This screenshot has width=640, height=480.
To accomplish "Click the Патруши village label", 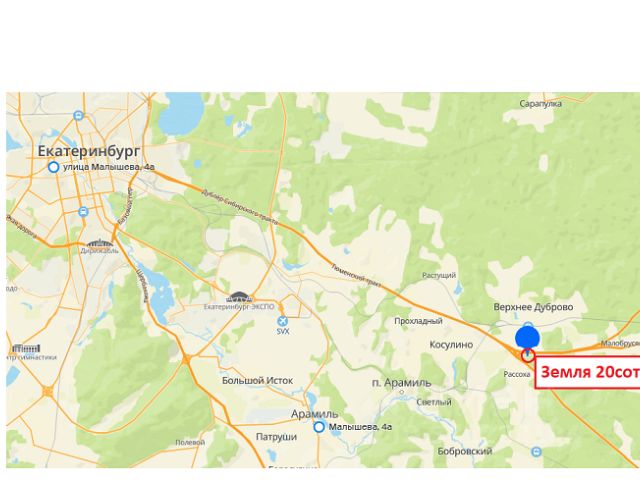I will click(276, 437).
